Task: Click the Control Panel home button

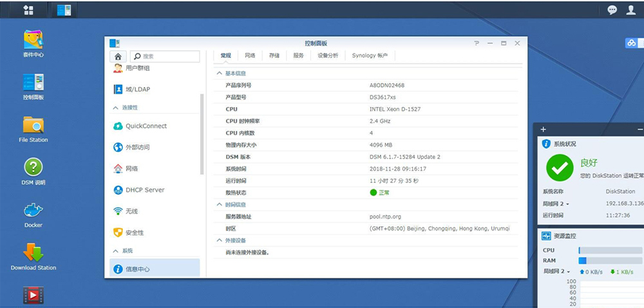Action: [118, 57]
